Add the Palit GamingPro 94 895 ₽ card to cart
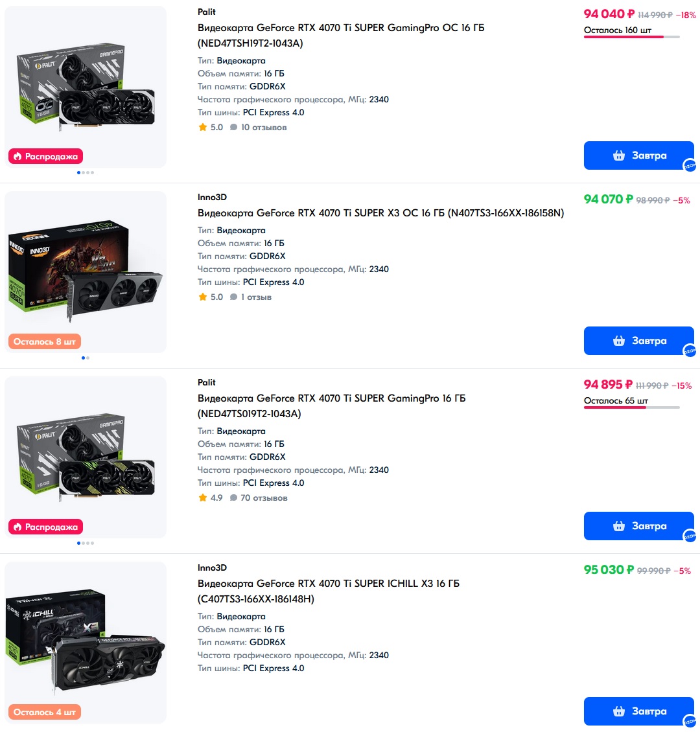 pos(639,526)
